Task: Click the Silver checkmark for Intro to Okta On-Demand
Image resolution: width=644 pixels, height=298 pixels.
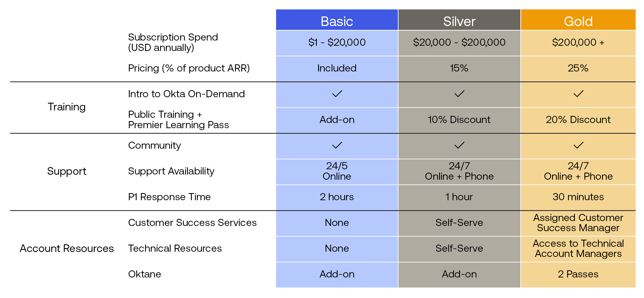Action: (459, 94)
